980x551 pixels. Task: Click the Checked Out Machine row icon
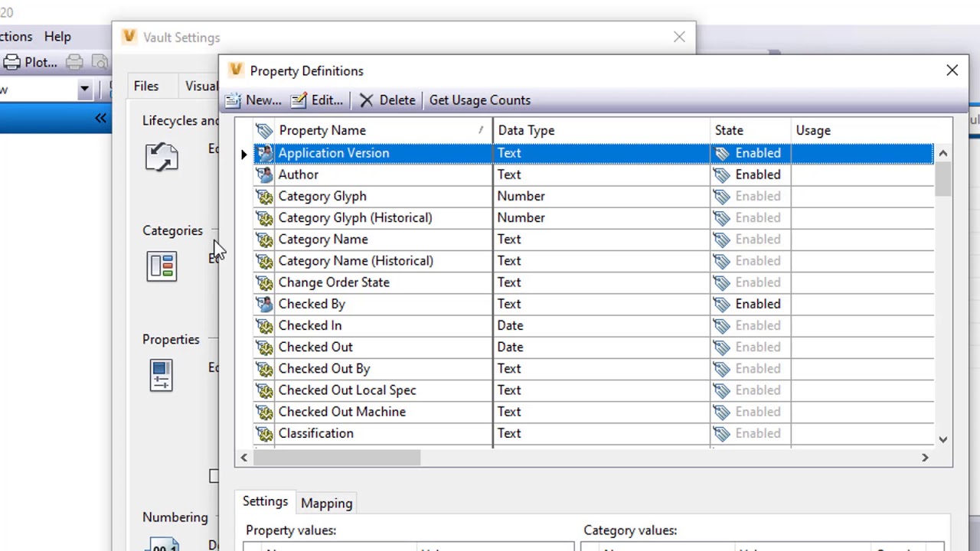(x=264, y=412)
